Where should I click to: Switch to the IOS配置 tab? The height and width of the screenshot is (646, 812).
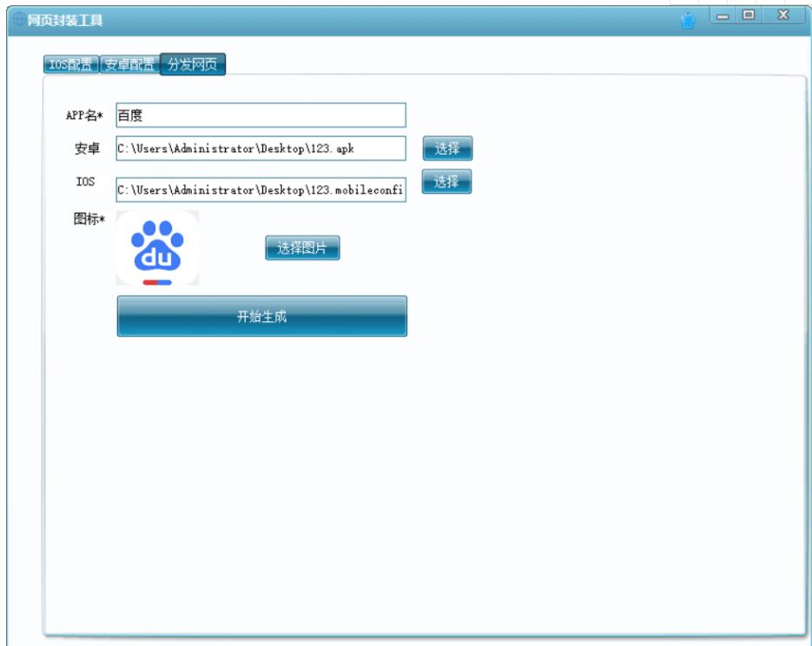71,65
